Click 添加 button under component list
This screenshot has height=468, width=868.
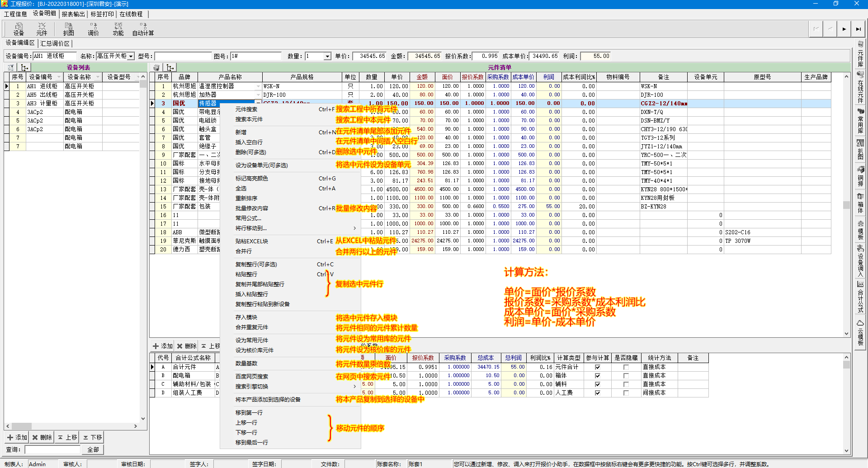pos(162,346)
